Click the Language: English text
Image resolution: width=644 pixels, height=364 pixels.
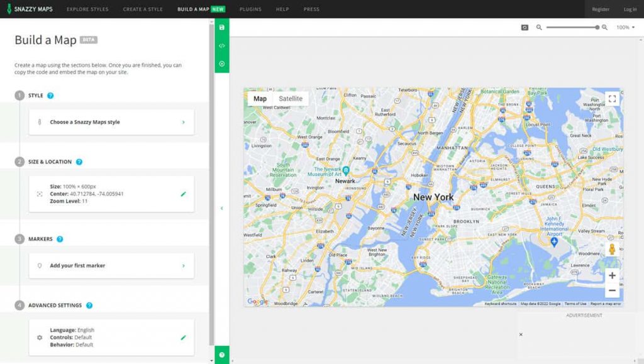point(72,330)
